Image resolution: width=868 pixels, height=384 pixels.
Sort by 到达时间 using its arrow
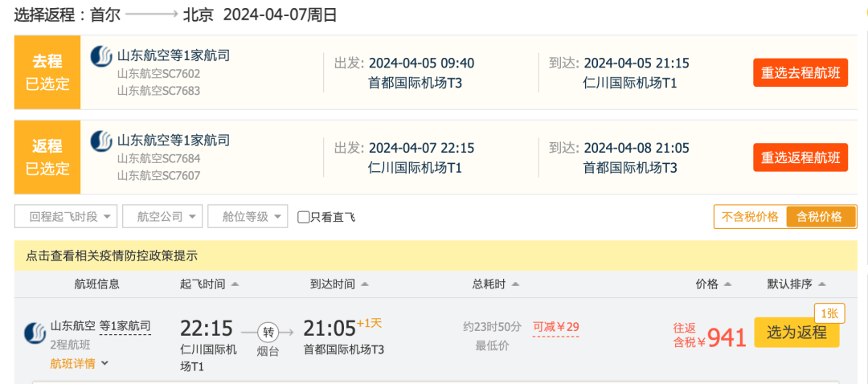click(364, 284)
